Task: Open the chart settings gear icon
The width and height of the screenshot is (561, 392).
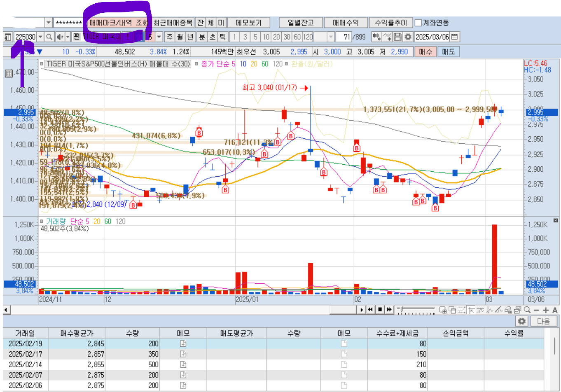Action: point(408,37)
